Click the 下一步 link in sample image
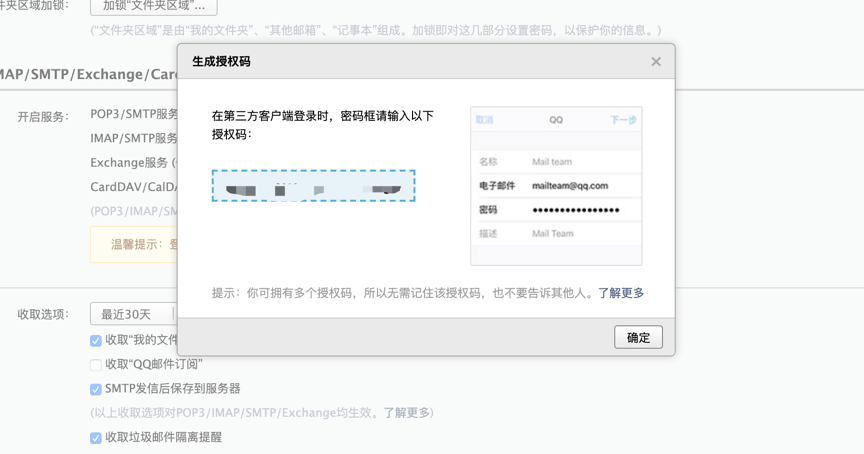This screenshot has height=454, width=864. pos(623,120)
